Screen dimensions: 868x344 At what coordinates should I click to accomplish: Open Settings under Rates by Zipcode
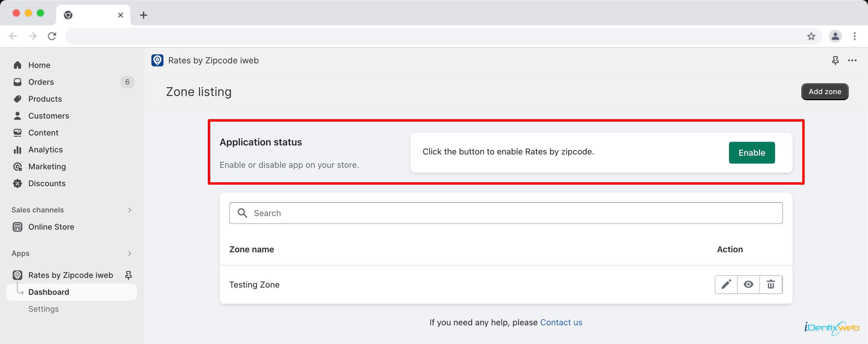click(43, 309)
